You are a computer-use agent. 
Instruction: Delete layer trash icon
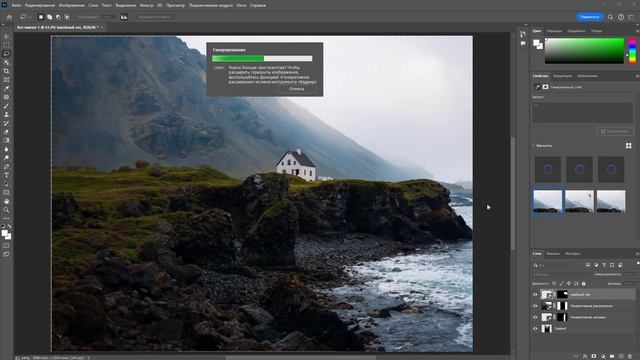630,356
